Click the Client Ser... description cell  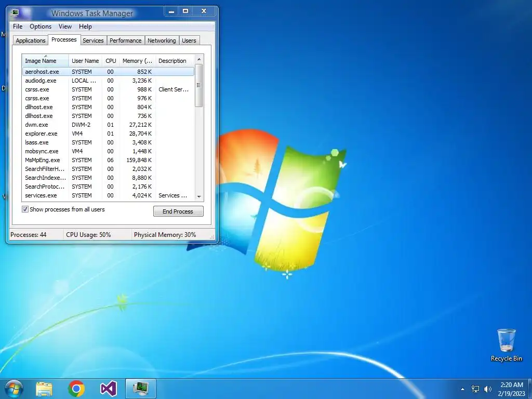[174, 89]
